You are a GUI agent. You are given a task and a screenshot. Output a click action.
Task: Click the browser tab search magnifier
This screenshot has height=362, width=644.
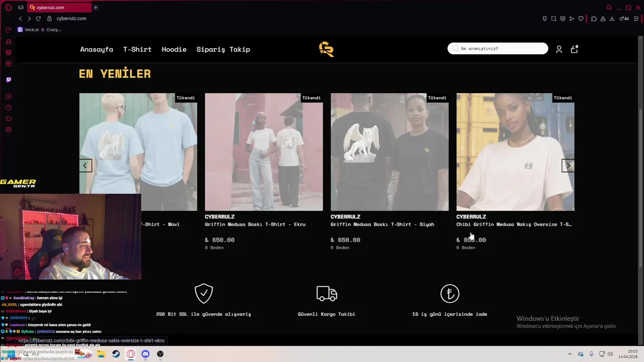pyautogui.click(x=609, y=8)
